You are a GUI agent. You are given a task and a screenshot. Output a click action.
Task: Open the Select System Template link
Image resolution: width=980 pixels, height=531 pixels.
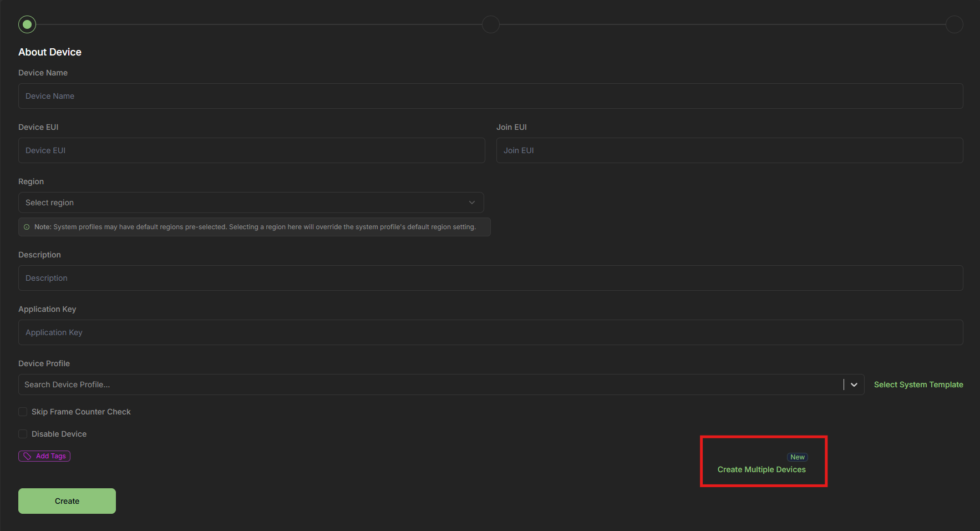pos(918,384)
